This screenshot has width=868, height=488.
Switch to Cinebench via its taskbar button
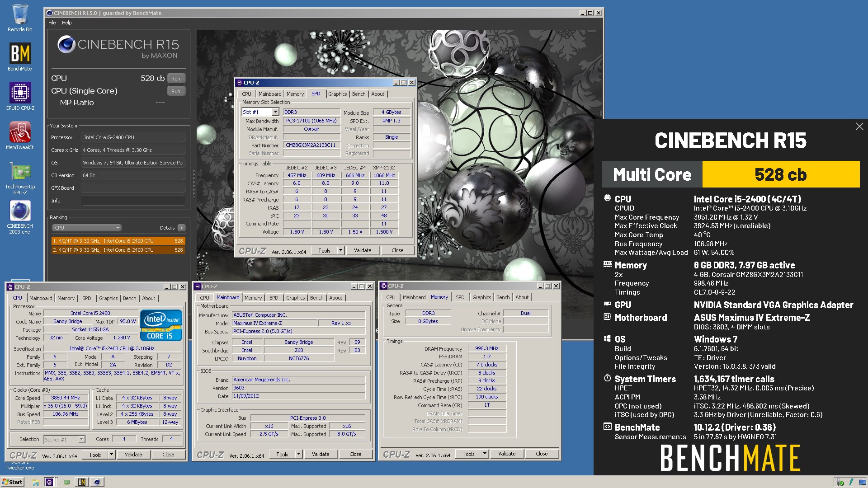tap(97, 482)
